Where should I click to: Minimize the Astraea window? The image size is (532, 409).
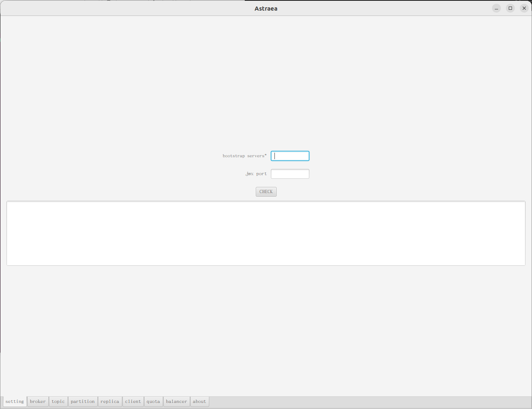[x=496, y=8]
